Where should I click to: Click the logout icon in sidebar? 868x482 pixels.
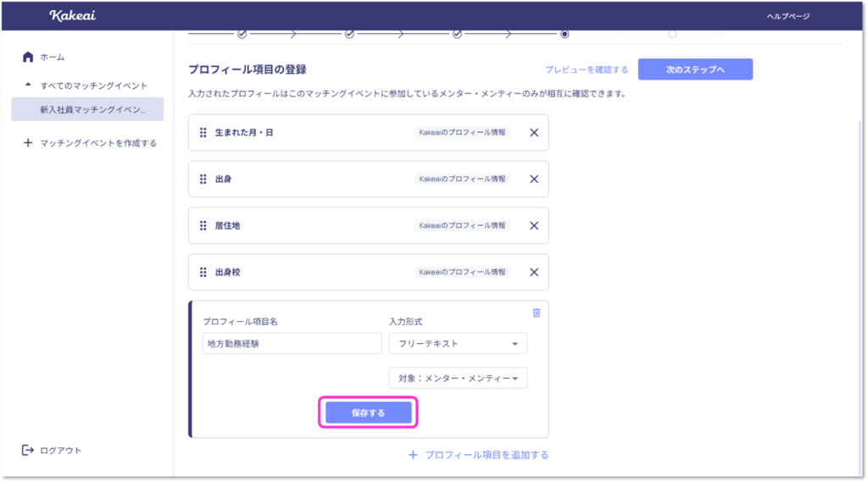[28, 450]
